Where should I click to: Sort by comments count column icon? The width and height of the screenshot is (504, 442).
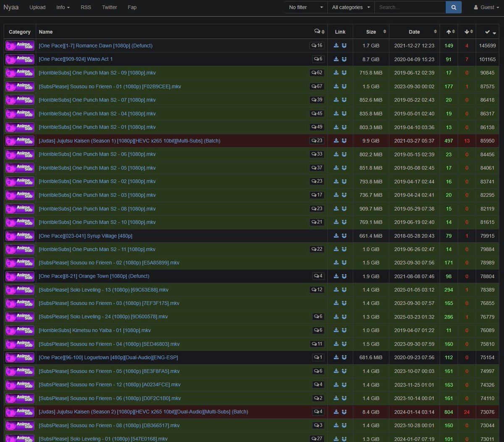319,32
